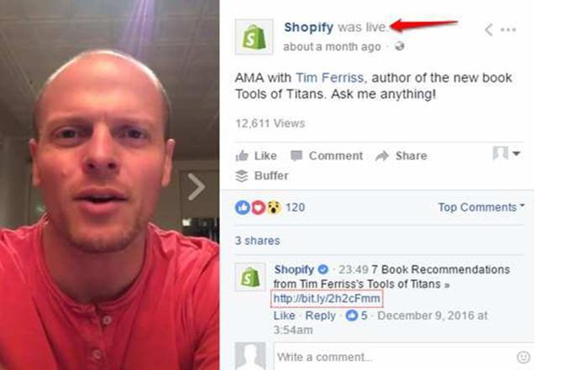Click the Share arrow icon
This screenshot has width=588, height=370.
point(381,156)
